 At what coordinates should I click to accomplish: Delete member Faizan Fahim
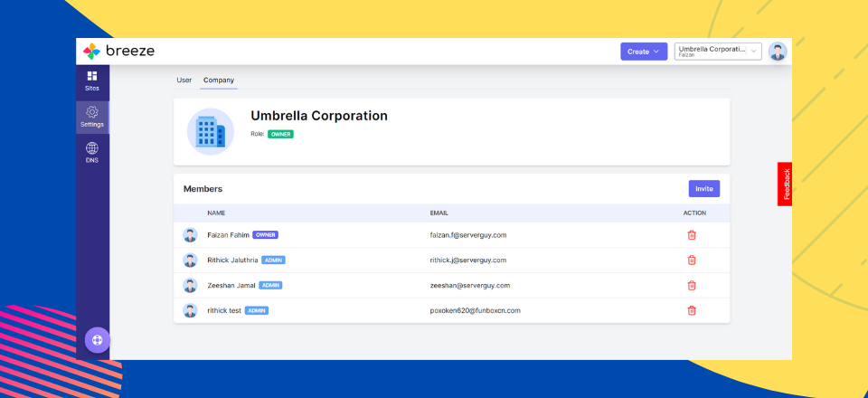692,234
